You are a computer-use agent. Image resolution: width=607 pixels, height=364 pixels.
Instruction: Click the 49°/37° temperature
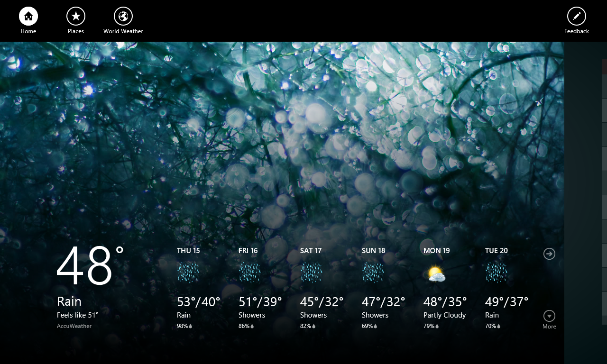click(x=507, y=302)
